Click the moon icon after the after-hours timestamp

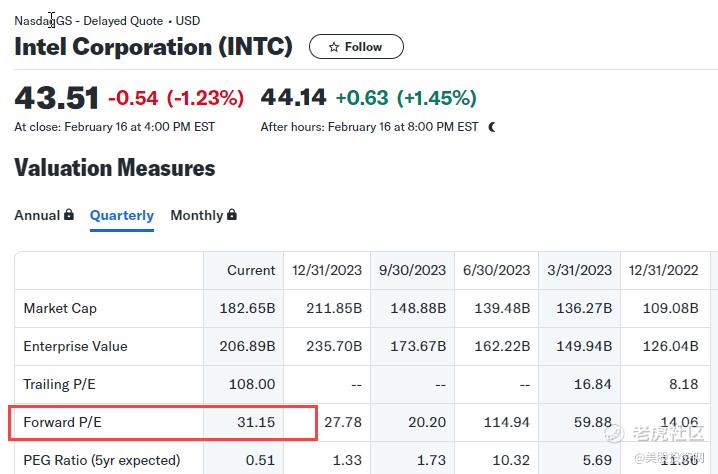tap(492, 127)
